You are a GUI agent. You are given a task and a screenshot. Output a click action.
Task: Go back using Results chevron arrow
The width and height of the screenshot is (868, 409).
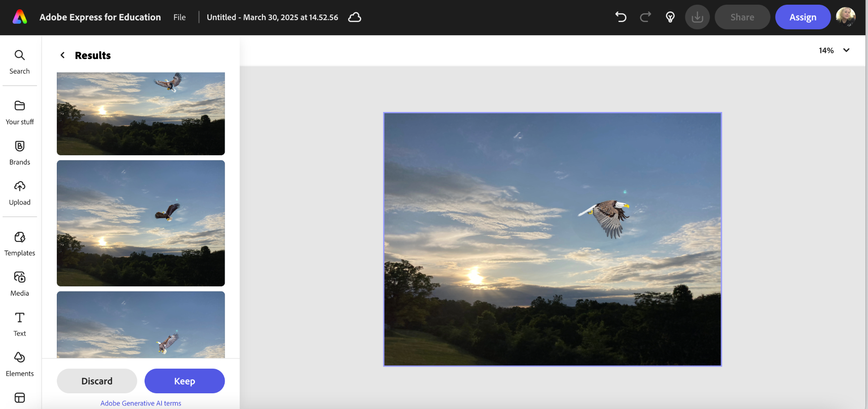pyautogui.click(x=63, y=55)
